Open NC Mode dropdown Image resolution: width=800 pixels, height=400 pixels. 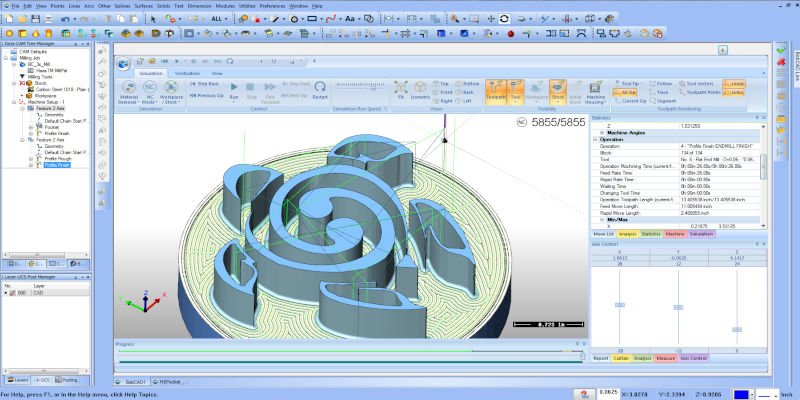point(149,93)
